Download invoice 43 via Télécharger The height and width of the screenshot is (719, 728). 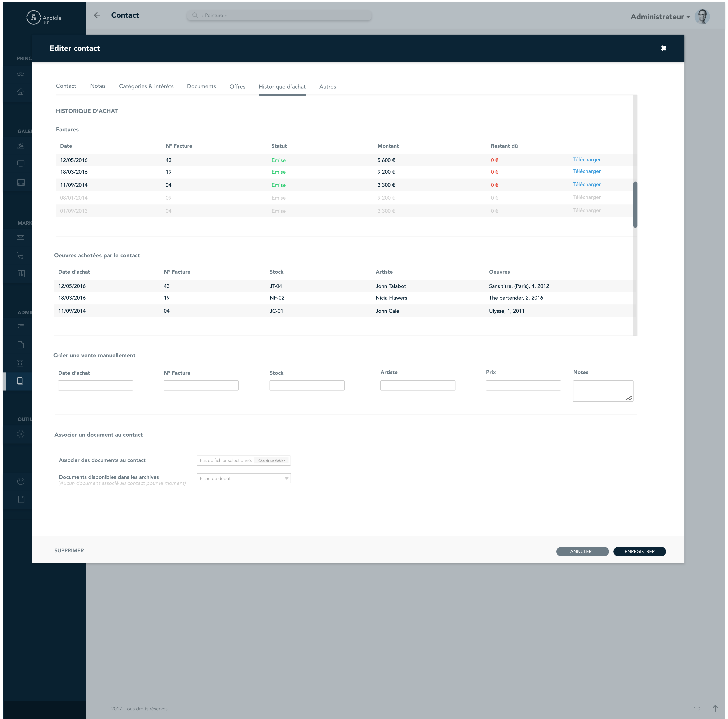point(587,160)
